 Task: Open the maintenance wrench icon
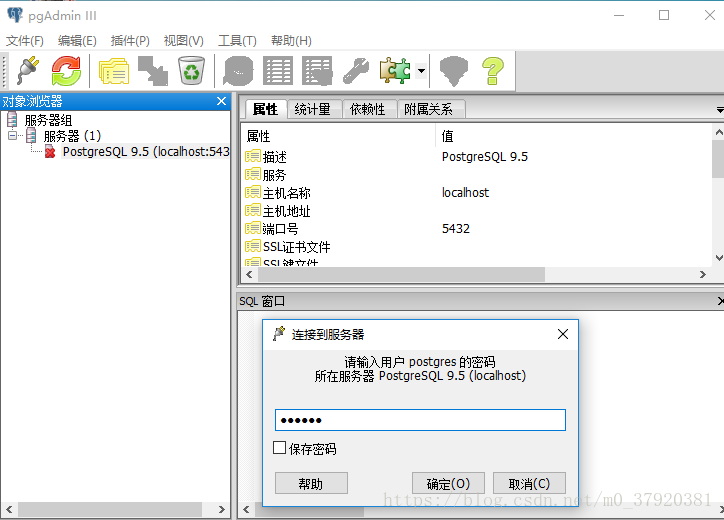356,70
